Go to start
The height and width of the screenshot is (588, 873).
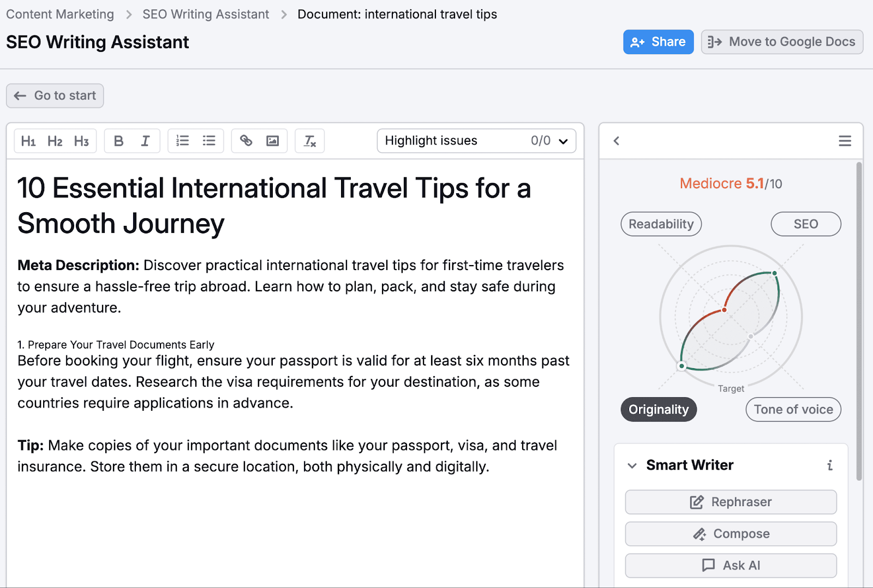tap(55, 95)
